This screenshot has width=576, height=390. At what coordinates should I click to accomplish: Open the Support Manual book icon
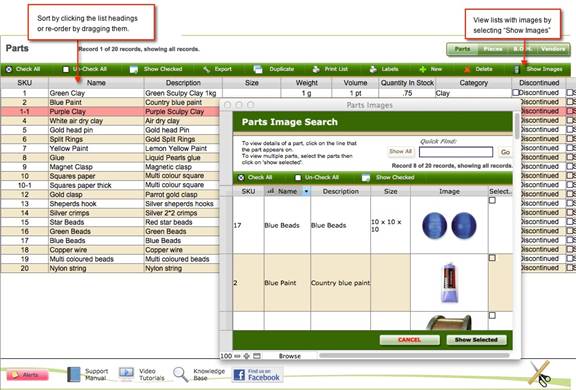coord(73,374)
